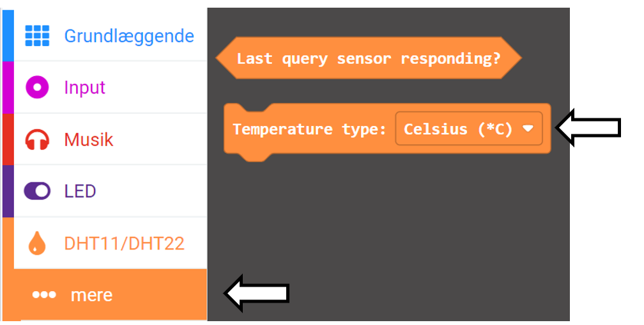Click the blue grid icon for Grundlæggende
The height and width of the screenshot is (325, 644).
coord(37,36)
